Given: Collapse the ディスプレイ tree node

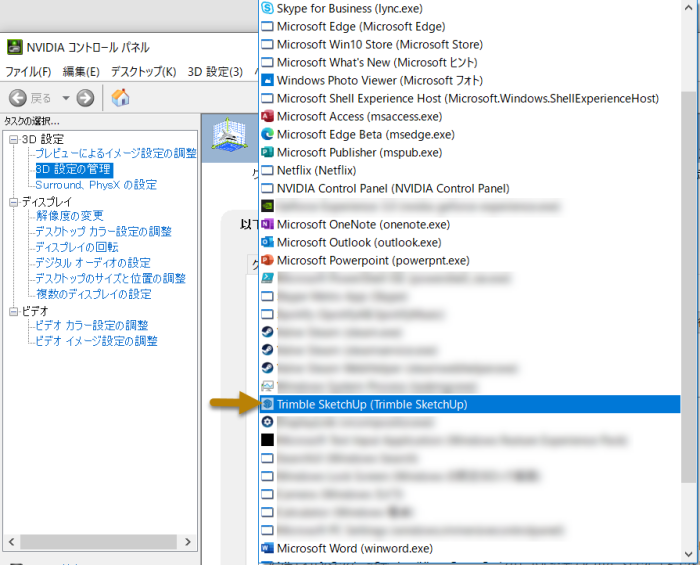Looking at the screenshot, I should [x=14, y=202].
